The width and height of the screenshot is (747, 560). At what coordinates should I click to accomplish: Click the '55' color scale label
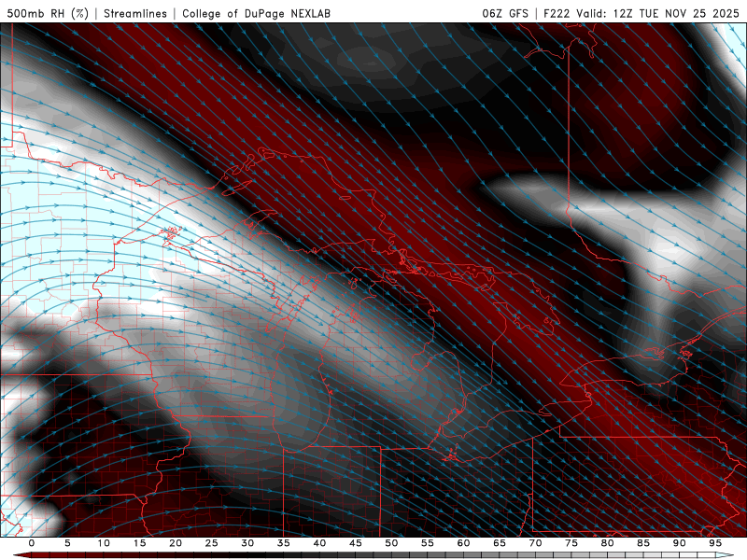pyautogui.click(x=428, y=543)
